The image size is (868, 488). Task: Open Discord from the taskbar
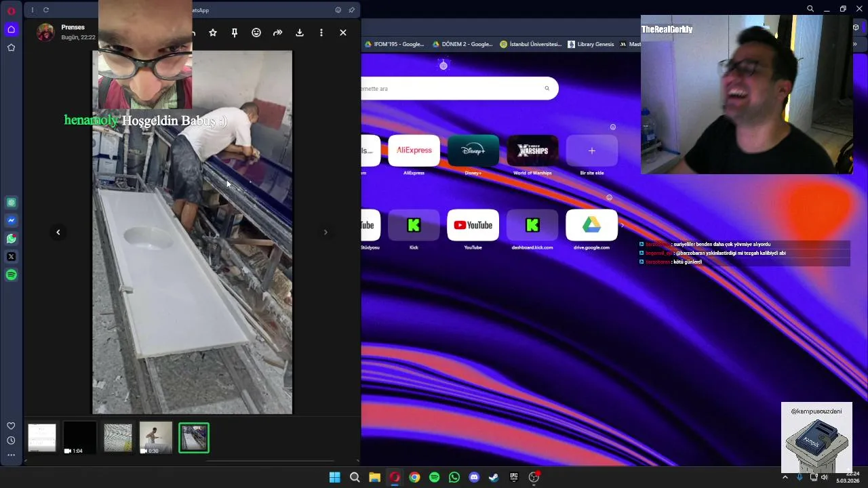(x=474, y=477)
